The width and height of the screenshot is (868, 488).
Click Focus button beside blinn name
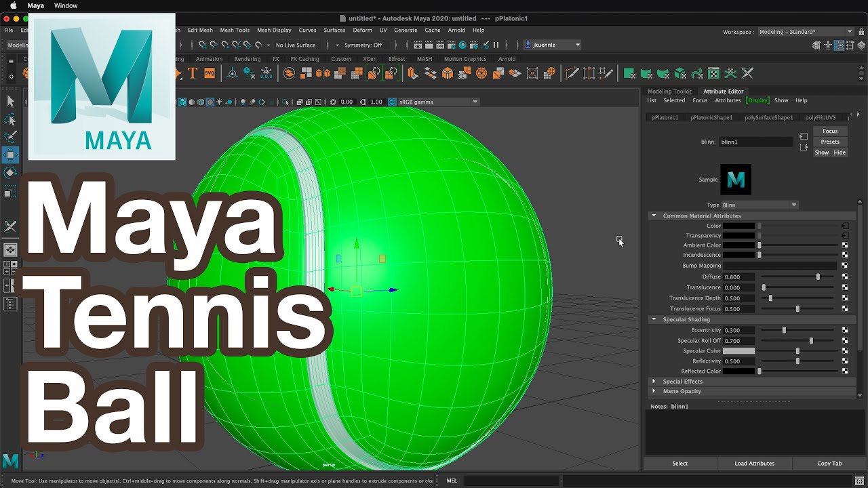tap(830, 131)
